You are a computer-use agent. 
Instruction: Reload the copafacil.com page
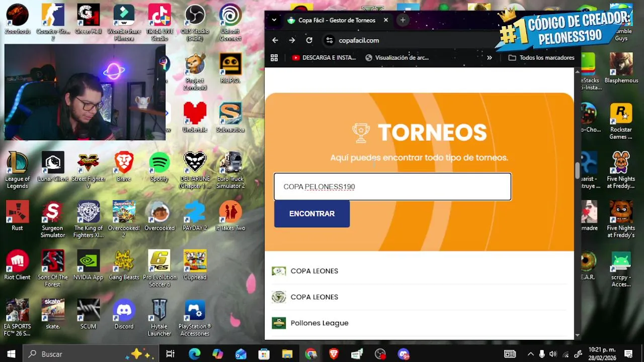(309, 40)
